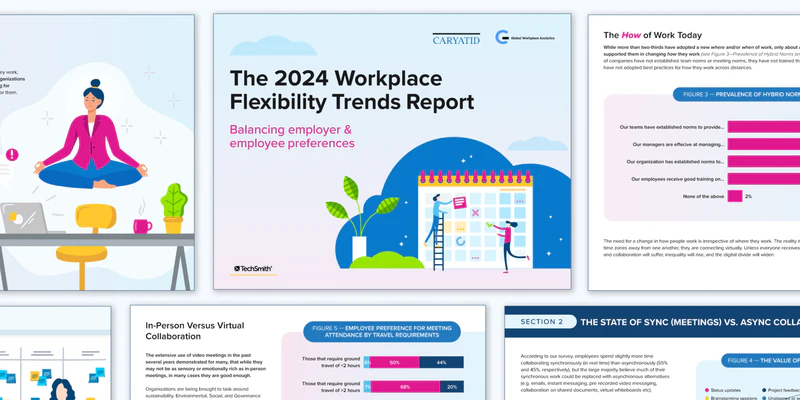Screen dimensions: 800x400
Task: Click the pink coffee mug on desk
Action: 142,225
